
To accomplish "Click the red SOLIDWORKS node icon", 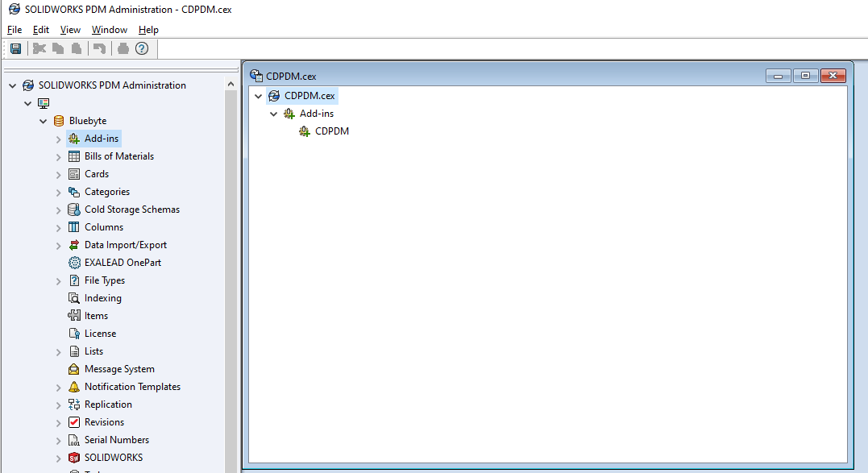I will point(73,458).
